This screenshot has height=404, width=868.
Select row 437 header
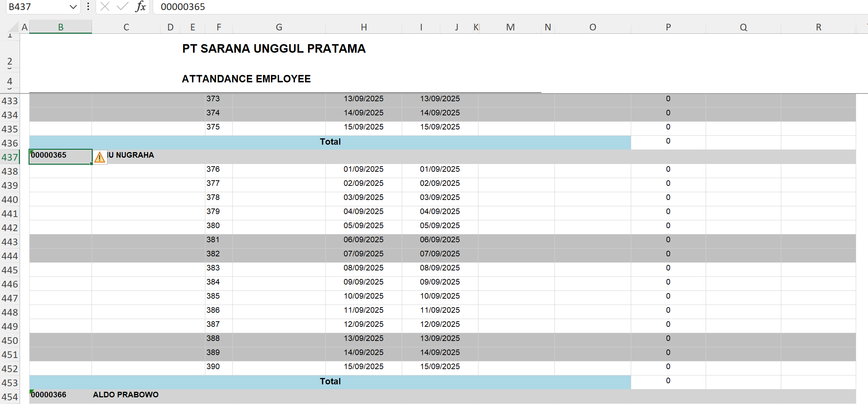click(x=10, y=157)
